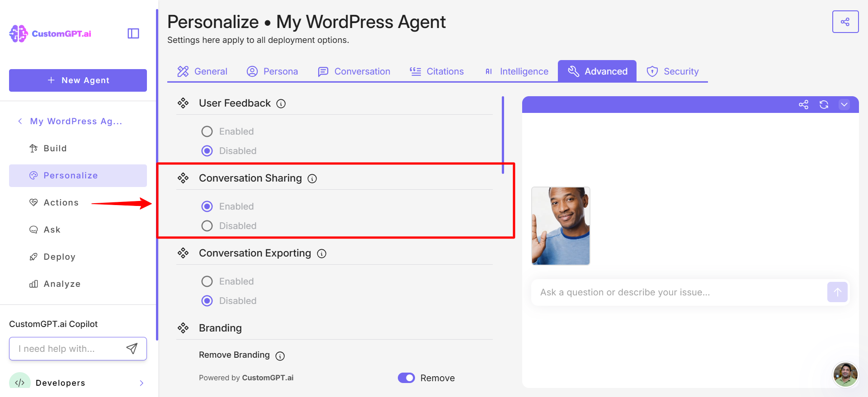Show info for User Feedback
This screenshot has height=397, width=868.
point(281,104)
